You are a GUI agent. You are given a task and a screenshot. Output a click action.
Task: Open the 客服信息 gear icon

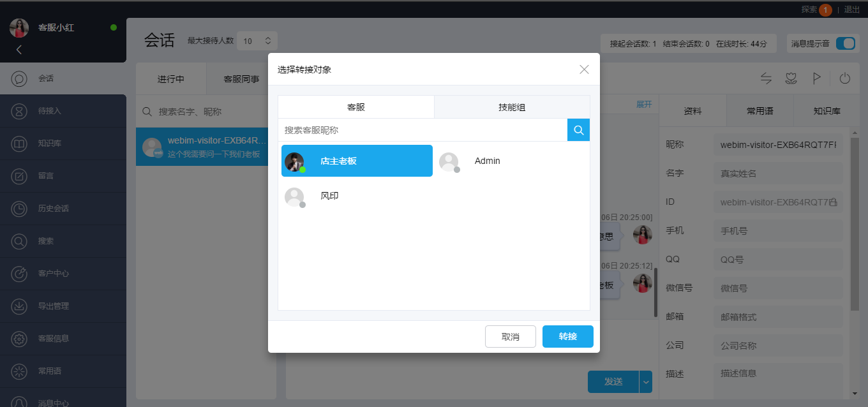[x=19, y=339]
